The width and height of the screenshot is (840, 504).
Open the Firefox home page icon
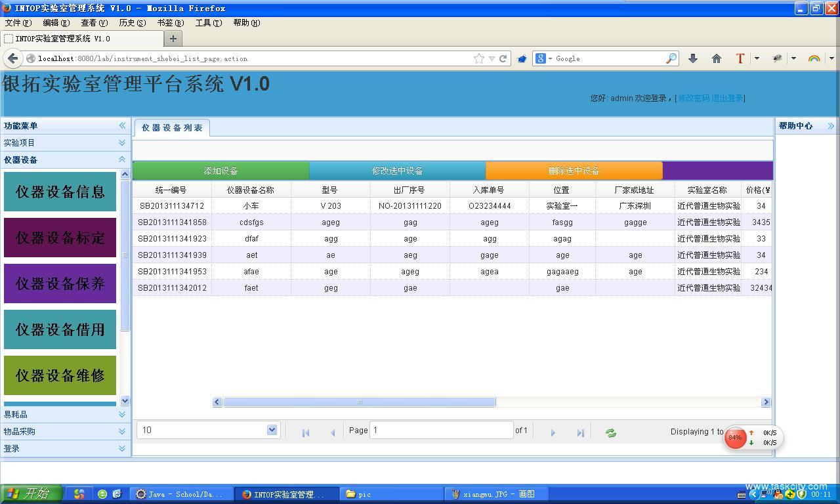point(717,58)
